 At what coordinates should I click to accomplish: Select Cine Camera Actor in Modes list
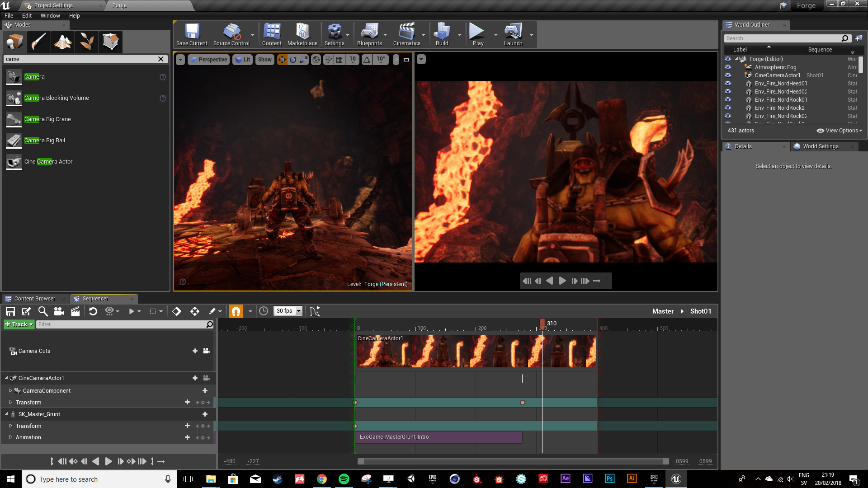pos(48,162)
